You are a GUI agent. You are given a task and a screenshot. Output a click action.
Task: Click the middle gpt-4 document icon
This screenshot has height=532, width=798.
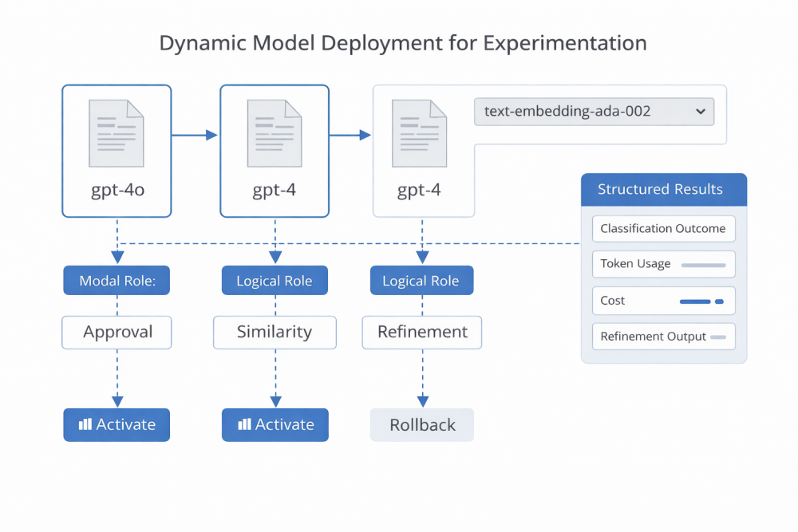pyautogui.click(x=275, y=133)
